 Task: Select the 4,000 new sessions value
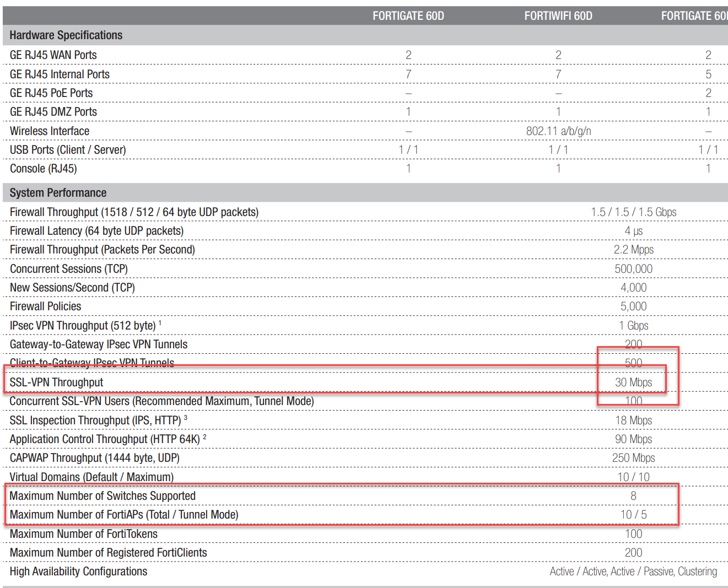(x=634, y=288)
